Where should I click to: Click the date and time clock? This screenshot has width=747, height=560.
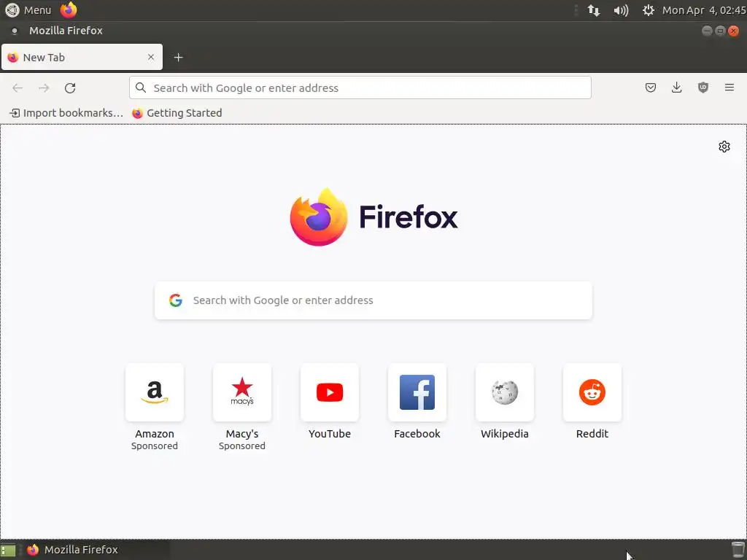[704, 10]
